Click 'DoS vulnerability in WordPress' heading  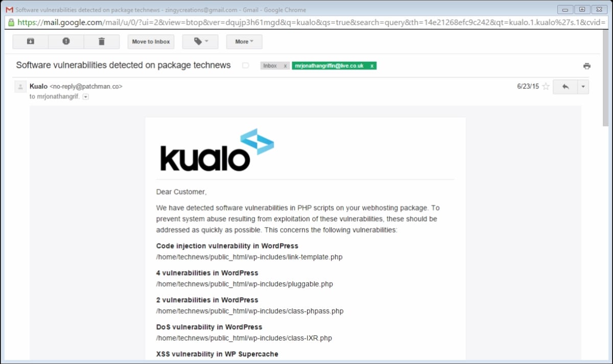[x=209, y=327]
